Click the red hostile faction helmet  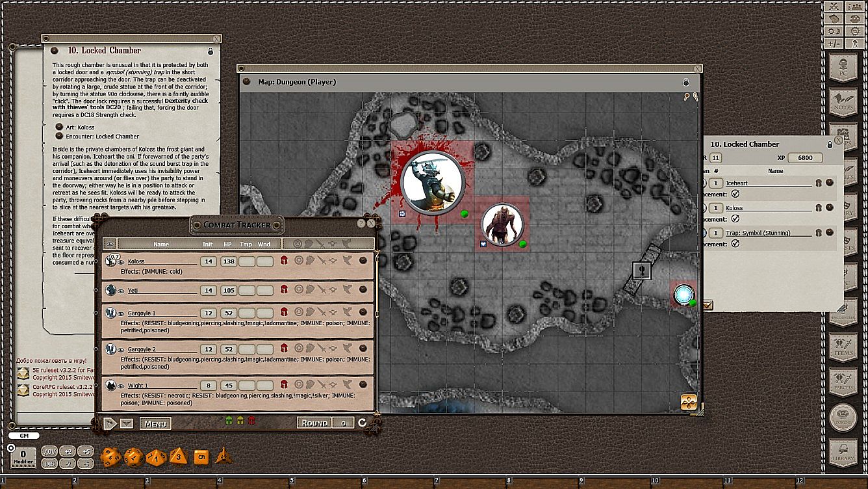coord(251,421)
